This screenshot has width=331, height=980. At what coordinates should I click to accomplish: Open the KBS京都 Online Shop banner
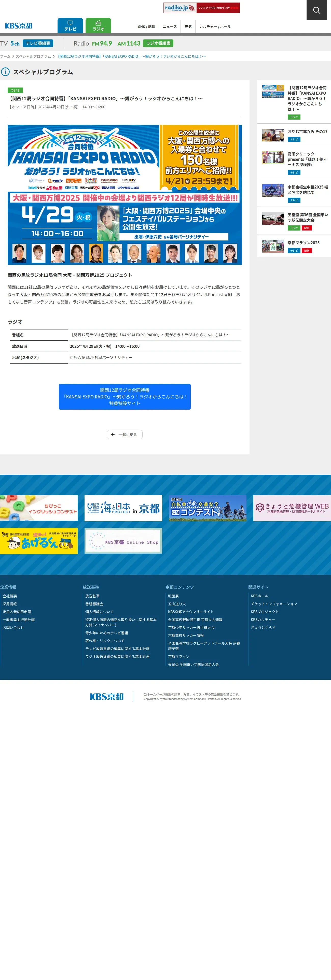(x=123, y=541)
